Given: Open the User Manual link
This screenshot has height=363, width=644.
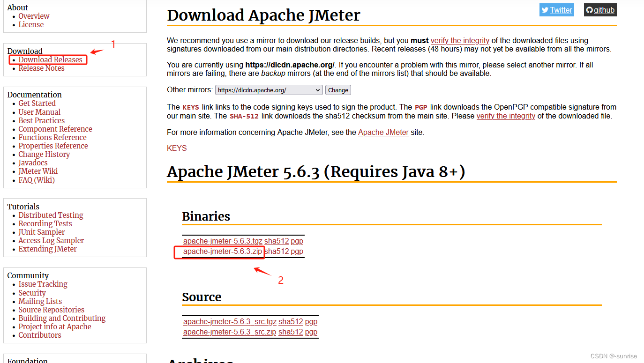Looking at the screenshot, I should click(x=39, y=112).
